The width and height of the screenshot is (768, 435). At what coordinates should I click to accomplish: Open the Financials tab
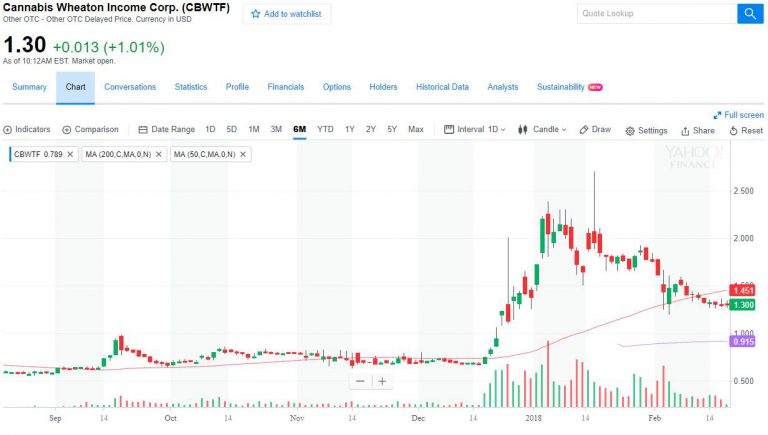(286, 87)
